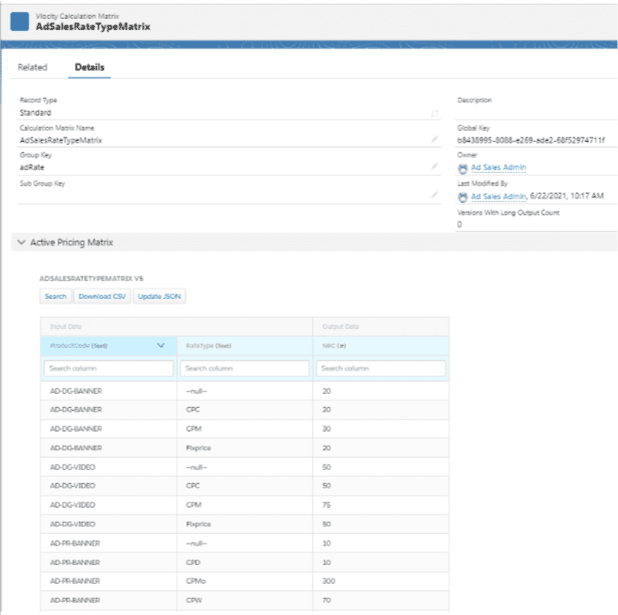Edit the Calculation Matrix Name pencil icon
The image size is (618, 615).
pyautogui.click(x=435, y=140)
